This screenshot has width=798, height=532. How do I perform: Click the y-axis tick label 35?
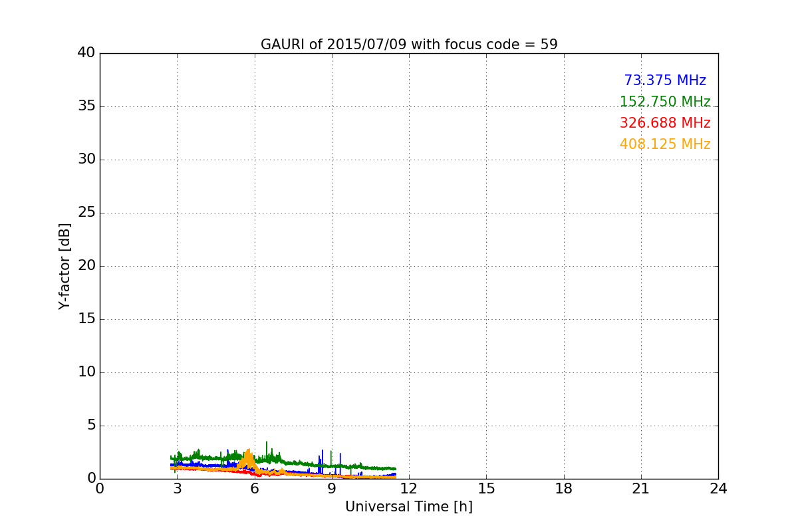click(86, 106)
